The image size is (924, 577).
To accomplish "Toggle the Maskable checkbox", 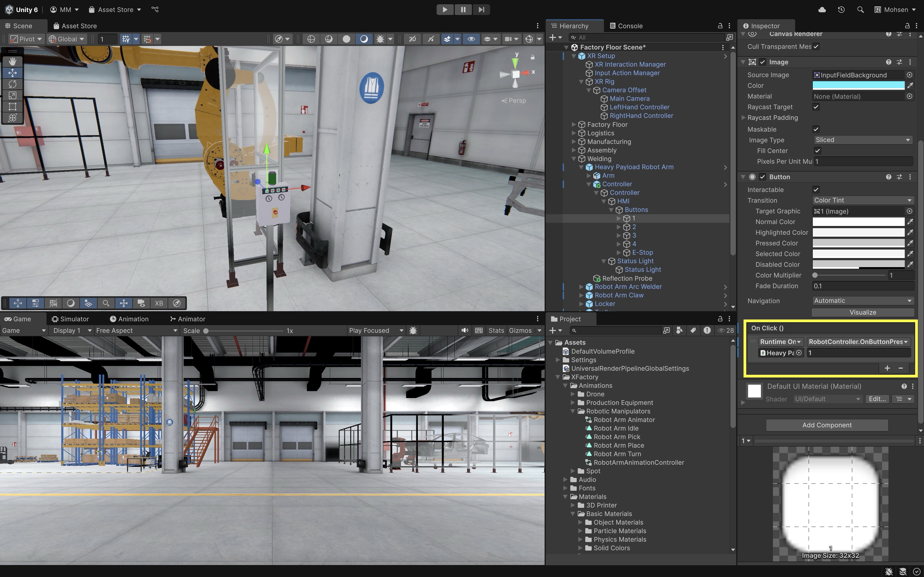I will pos(816,129).
